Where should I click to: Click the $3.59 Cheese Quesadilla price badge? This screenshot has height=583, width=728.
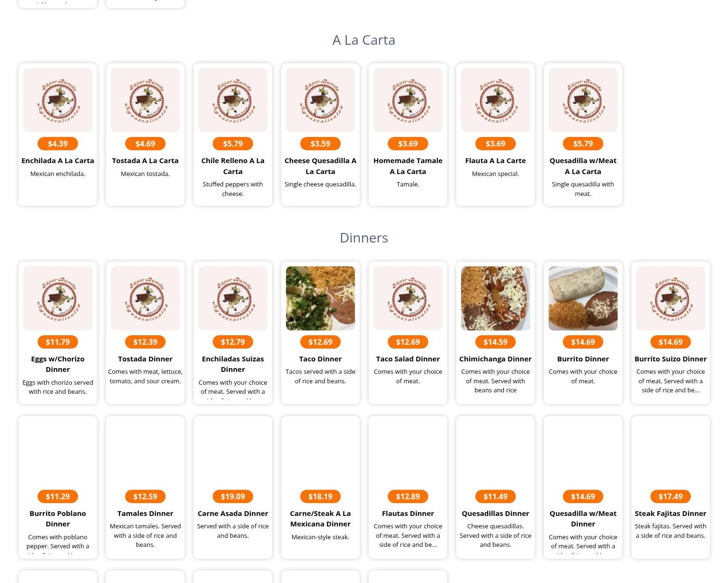(x=320, y=144)
